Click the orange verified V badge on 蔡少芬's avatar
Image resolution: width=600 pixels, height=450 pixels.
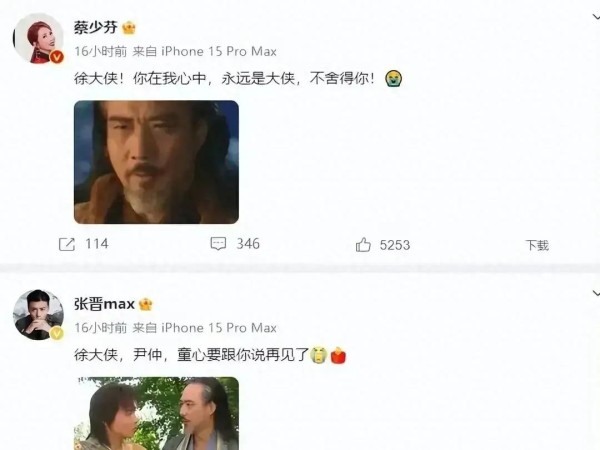coord(57,57)
